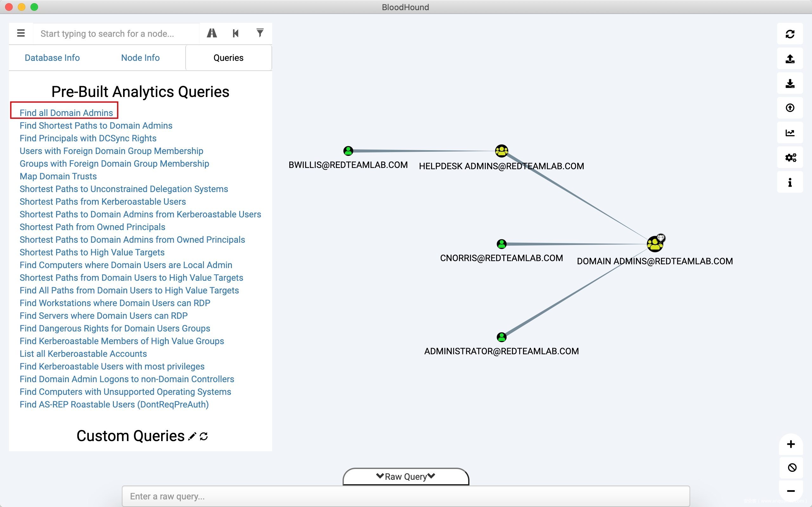Click the refresh graph icon
The width and height of the screenshot is (812, 507).
(x=790, y=34)
